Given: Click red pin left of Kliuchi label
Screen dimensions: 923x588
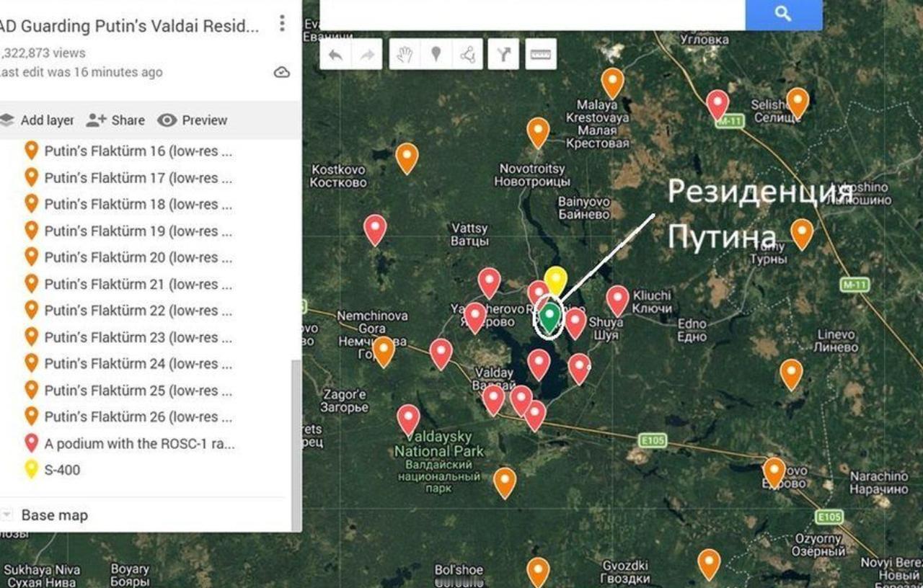Looking at the screenshot, I should [x=617, y=301].
